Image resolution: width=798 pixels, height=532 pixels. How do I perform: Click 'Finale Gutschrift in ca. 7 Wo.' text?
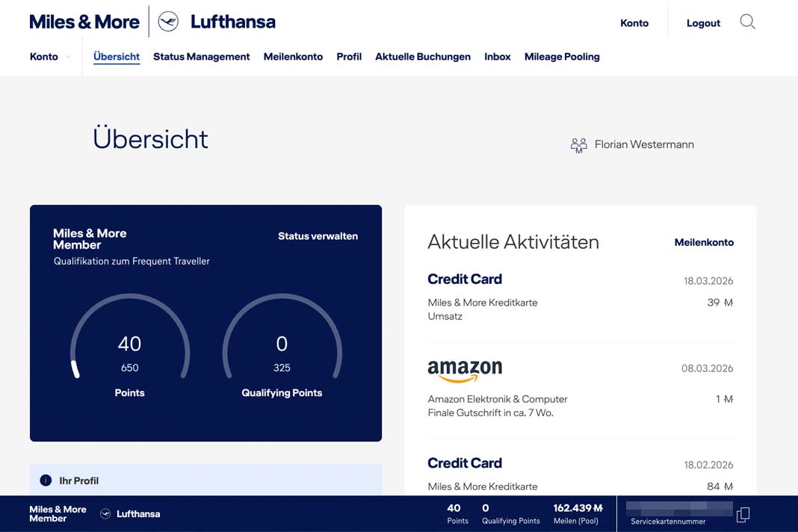490,413
